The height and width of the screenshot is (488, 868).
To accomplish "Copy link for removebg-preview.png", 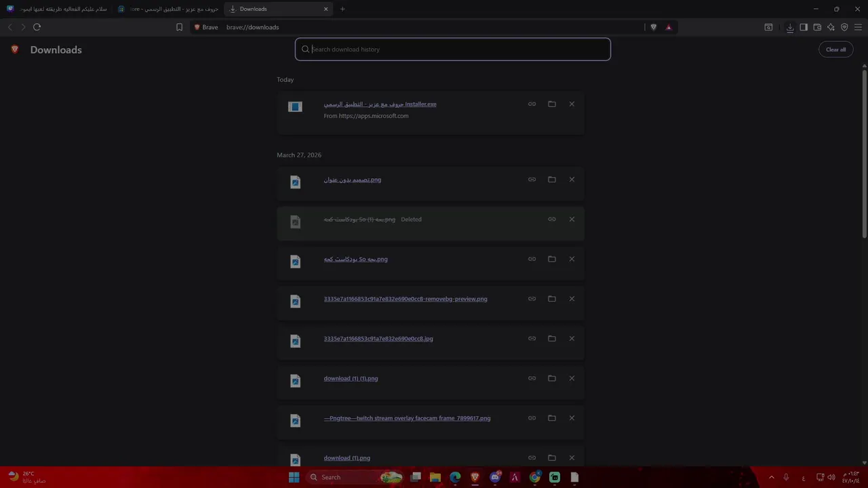I will click(532, 299).
